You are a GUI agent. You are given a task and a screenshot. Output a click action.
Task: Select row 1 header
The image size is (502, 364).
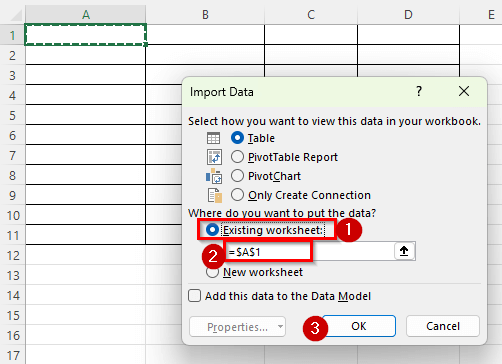[x=12, y=35]
